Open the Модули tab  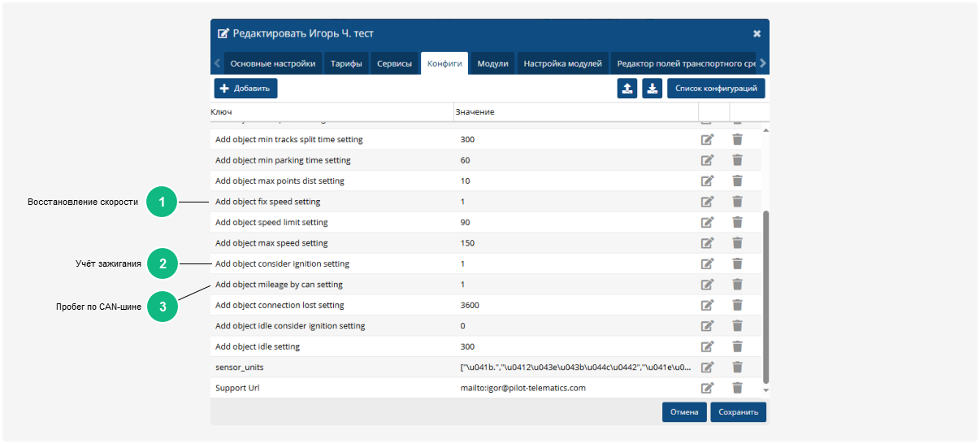click(492, 63)
